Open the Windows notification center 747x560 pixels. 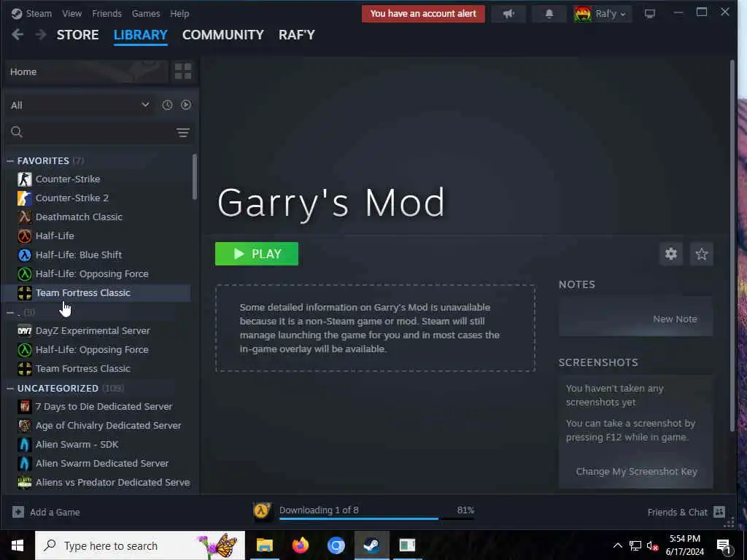coord(724,546)
